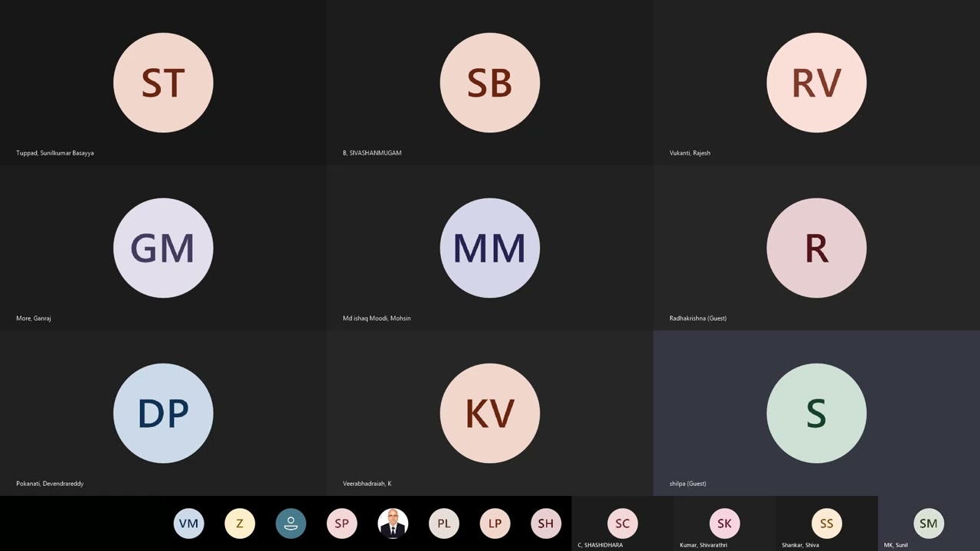Viewport: 980px width, 551px height.
Task: Select the MM avatar of Mohsin Moodi
Action: pyautogui.click(x=490, y=248)
